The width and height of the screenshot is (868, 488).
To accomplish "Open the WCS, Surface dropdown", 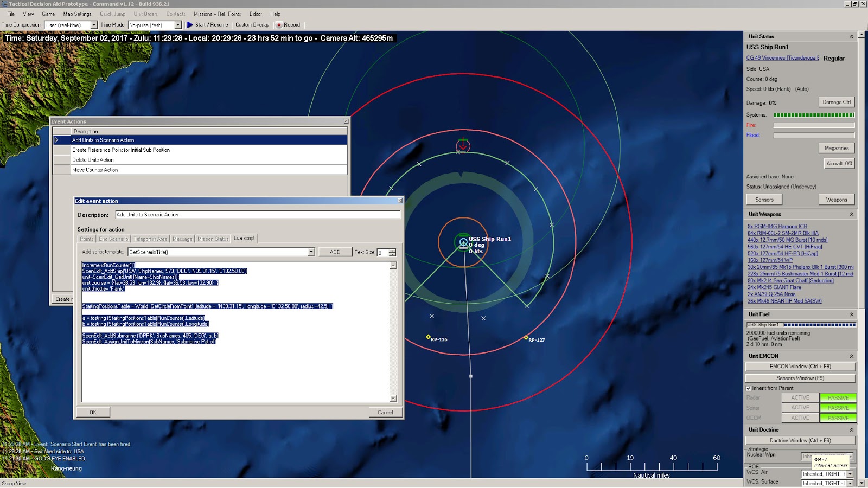I will coord(850,483).
